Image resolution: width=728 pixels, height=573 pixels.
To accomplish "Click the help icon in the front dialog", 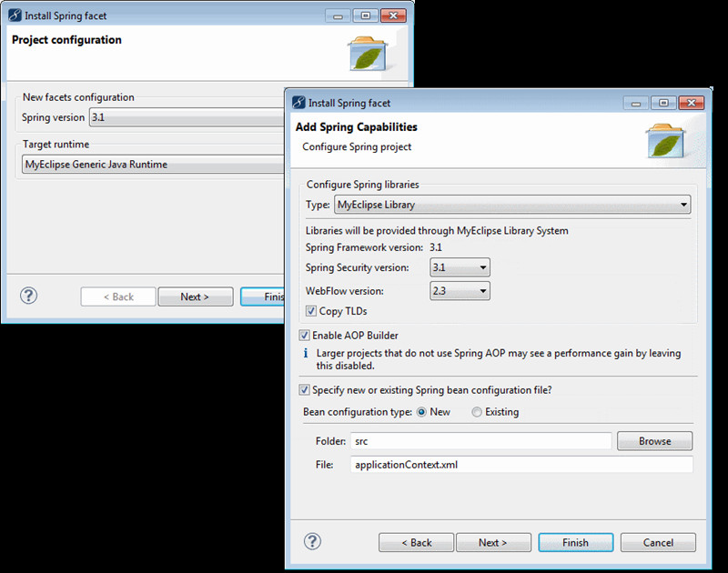I will click(x=312, y=542).
